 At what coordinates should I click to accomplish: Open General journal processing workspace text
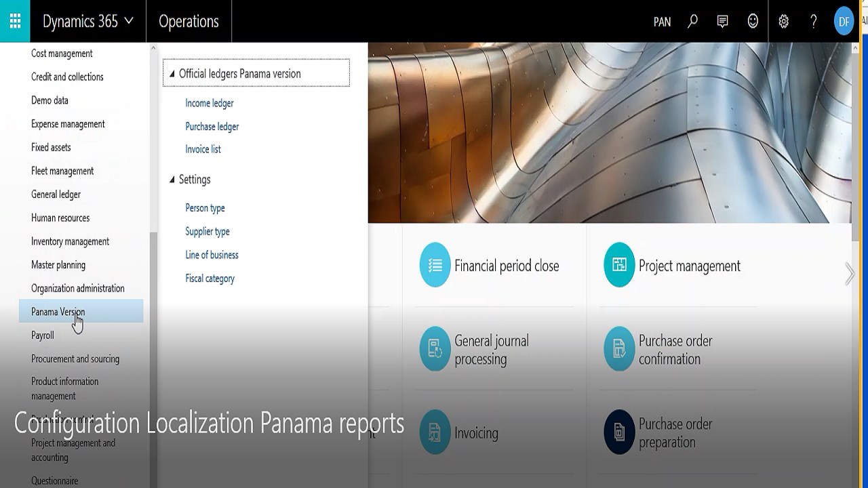[492, 350]
